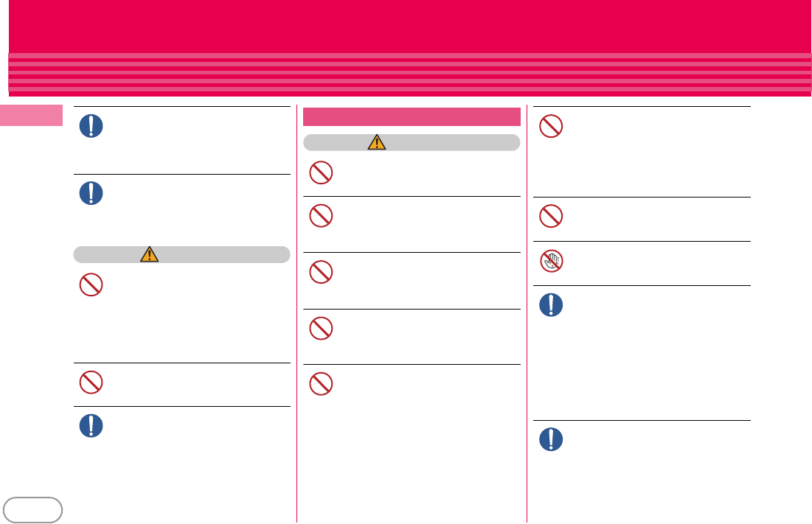Click the second prohibition icon in middle column
This screenshot has height=524, width=812.
[x=321, y=216]
